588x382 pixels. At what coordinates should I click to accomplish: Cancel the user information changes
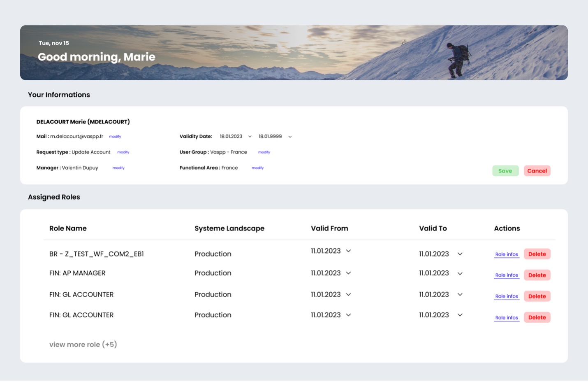click(x=537, y=170)
